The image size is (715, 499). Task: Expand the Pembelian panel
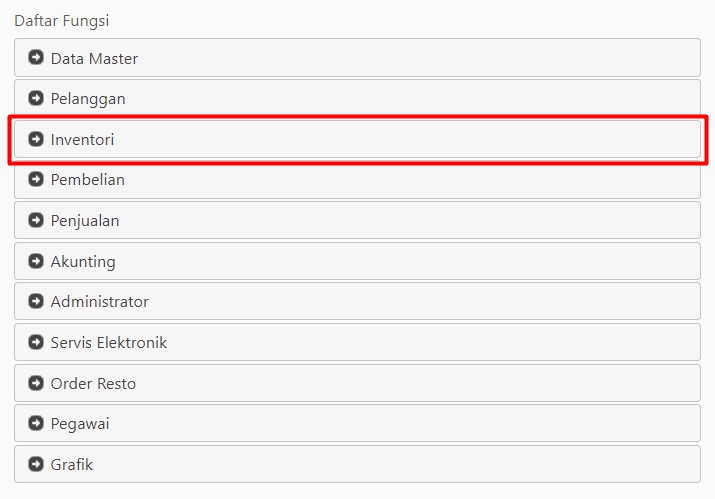(358, 179)
